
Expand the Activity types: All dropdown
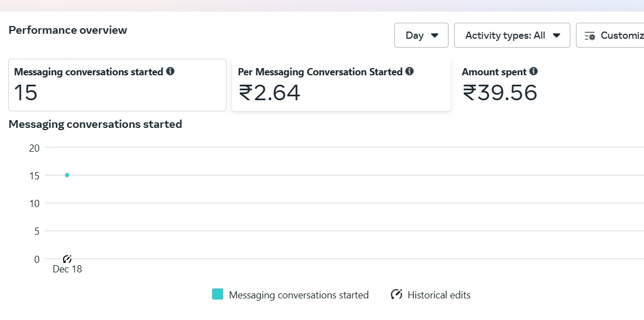point(512,35)
